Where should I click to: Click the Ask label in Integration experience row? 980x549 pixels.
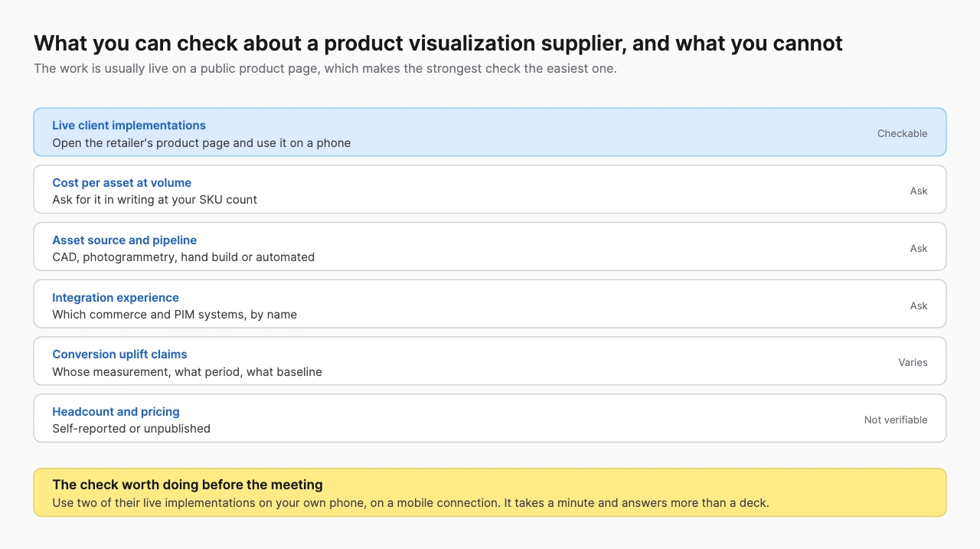click(x=919, y=306)
